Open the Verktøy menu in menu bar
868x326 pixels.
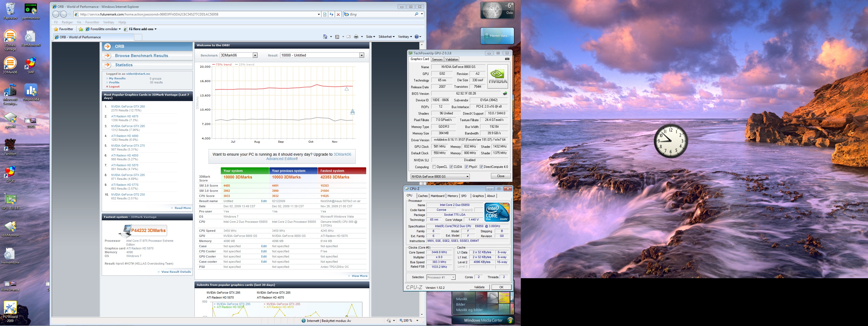[x=108, y=22]
